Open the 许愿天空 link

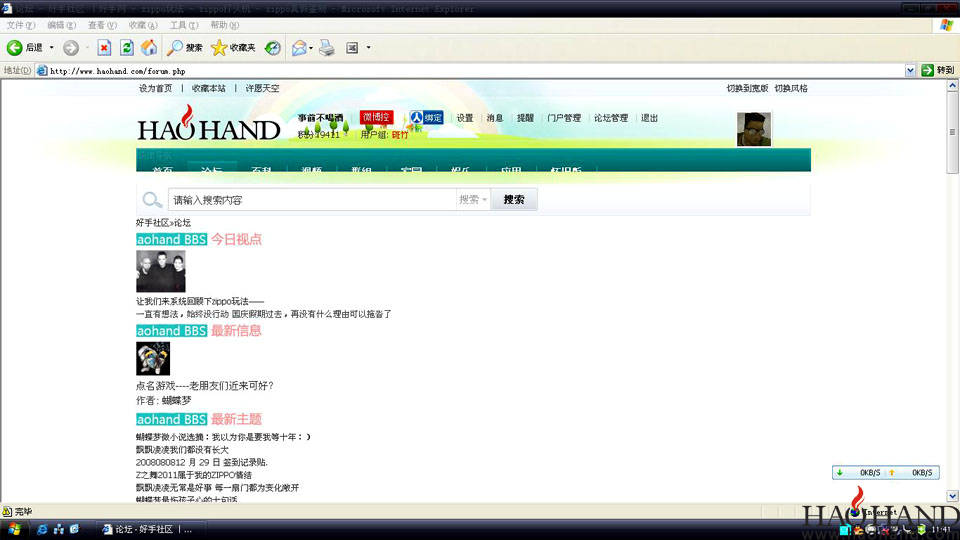(262, 88)
